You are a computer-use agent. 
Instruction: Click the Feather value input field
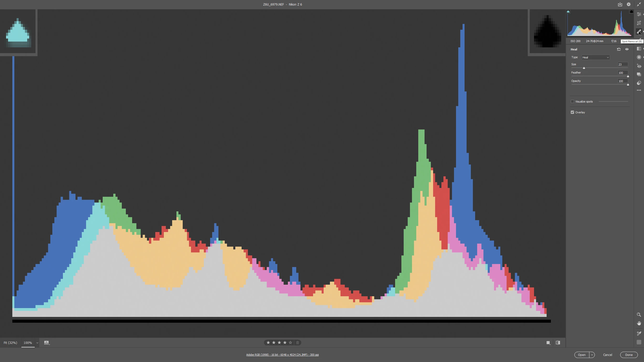pyautogui.click(x=622, y=73)
